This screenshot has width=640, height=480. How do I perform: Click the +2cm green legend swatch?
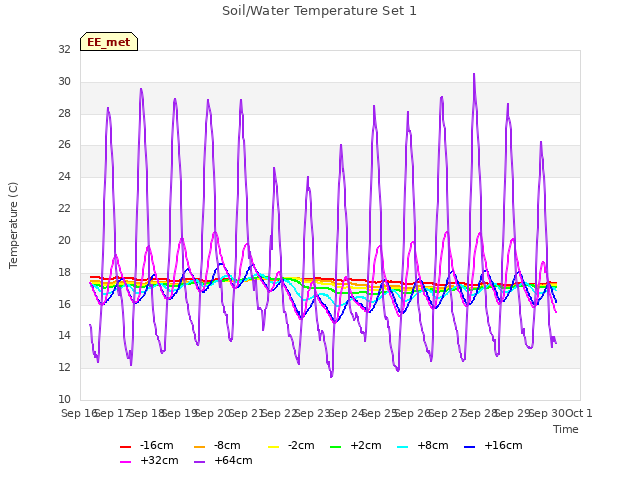pos(336,447)
